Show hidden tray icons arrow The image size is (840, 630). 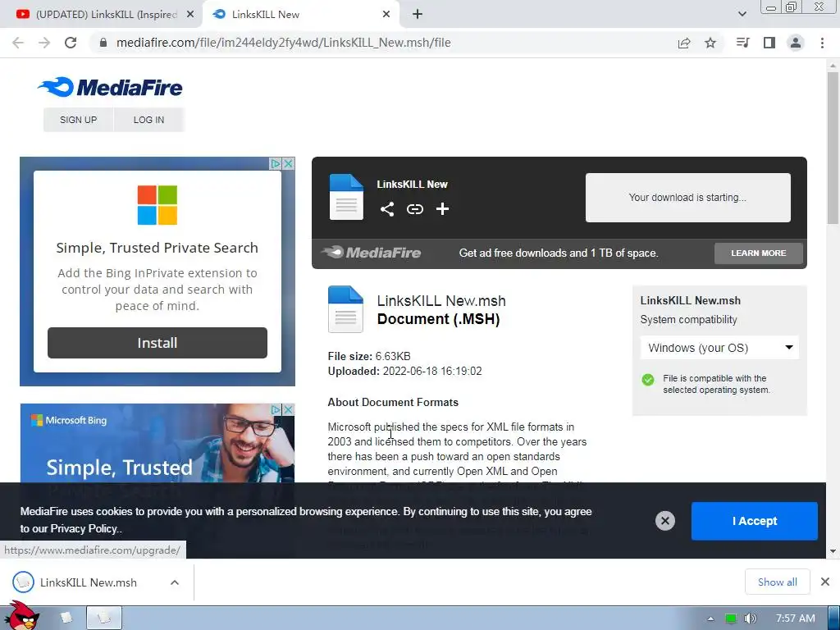(710, 619)
